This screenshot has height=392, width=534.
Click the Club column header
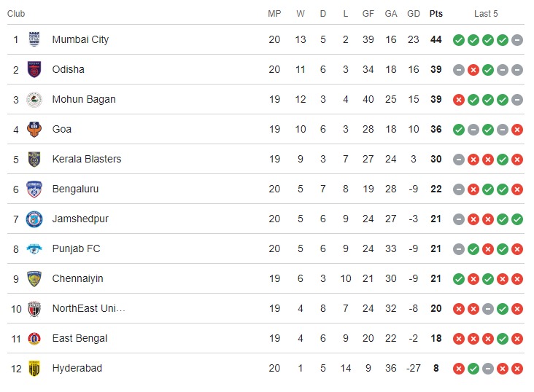click(16, 14)
